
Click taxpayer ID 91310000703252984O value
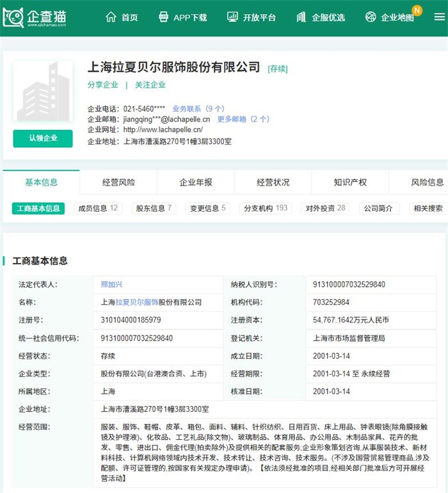[349, 284]
